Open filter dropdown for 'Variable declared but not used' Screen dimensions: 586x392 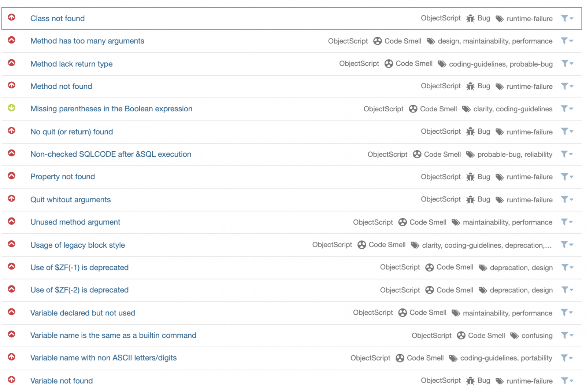coord(567,313)
